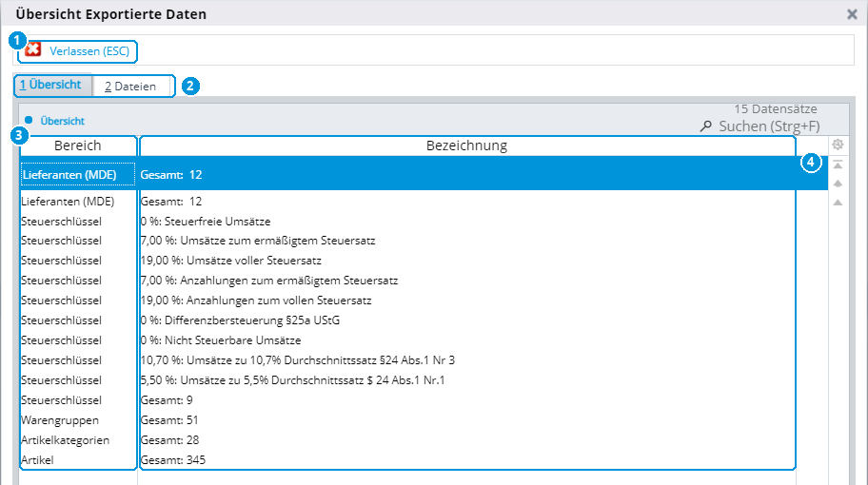
Task: Select the Warengruppen row
Action: pos(424,419)
